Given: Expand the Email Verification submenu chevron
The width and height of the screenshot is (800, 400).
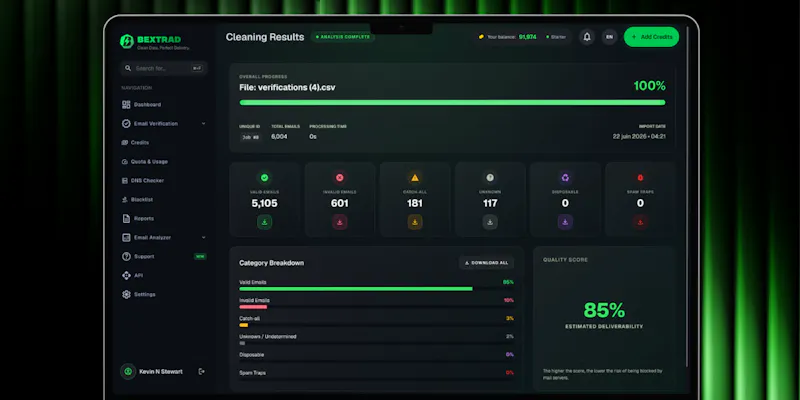Looking at the screenshot, I should [204, 123].
